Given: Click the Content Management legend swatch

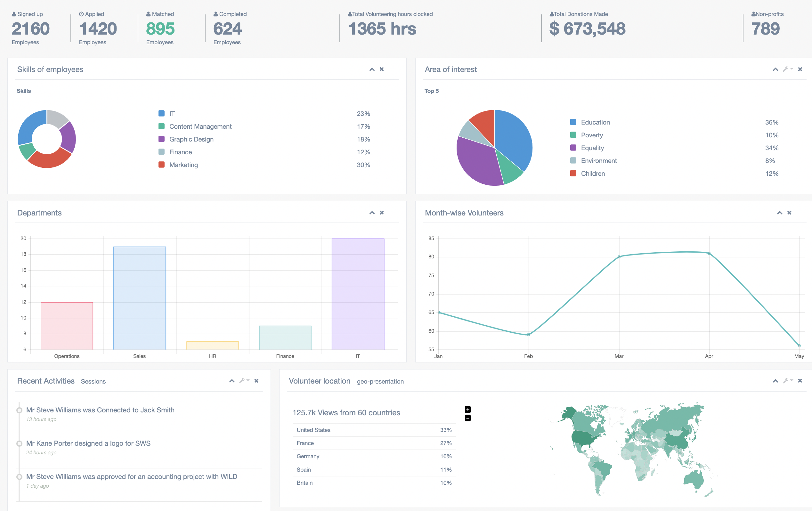Looking at the screenshot, I should click(161, 126).
